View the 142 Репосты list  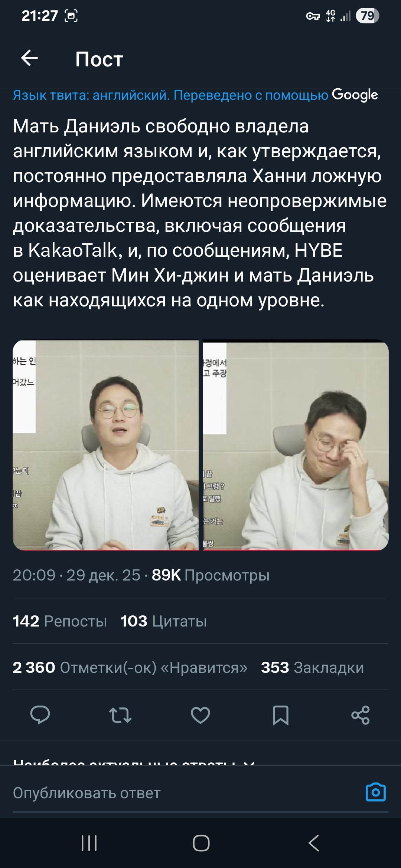tap(60, 621)
